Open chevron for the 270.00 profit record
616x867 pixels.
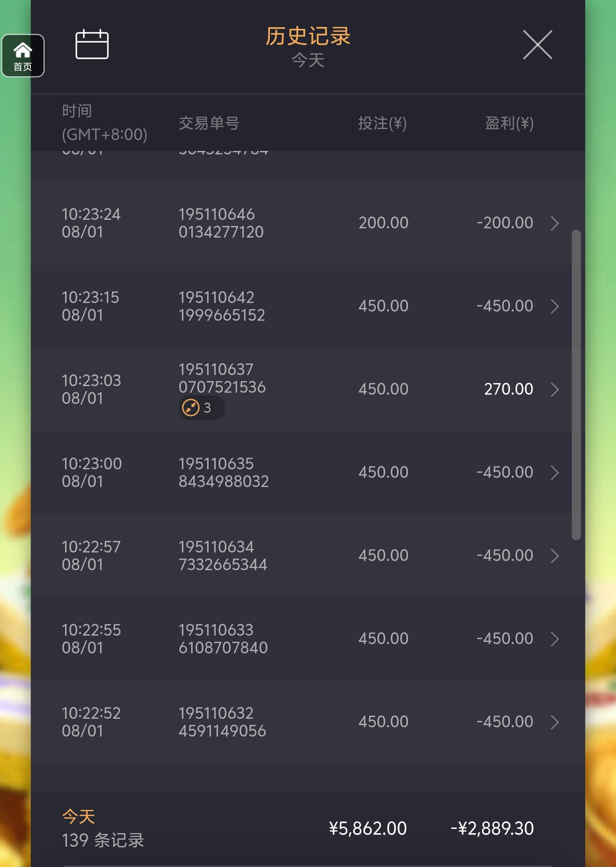(x=554, y=390)
